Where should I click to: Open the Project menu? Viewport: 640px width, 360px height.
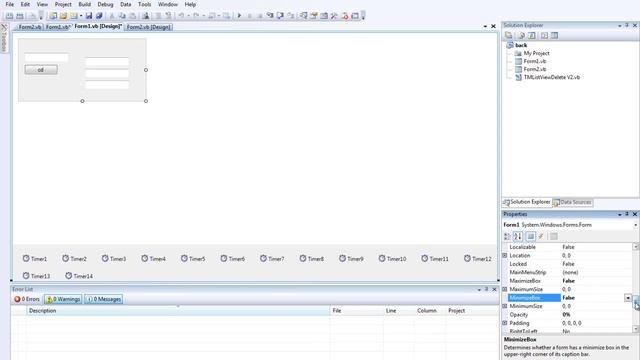(x=63, y=4)
